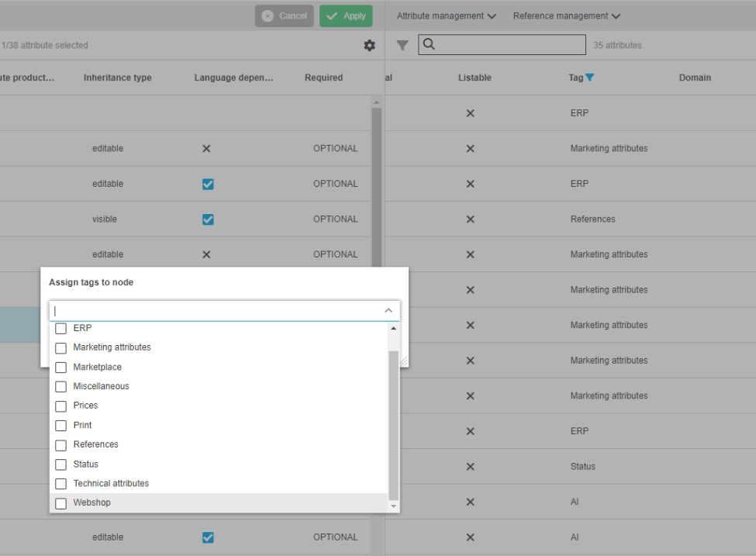756x556 pixels.
Task: Click the funnel filter icon beside search
Action: point(402,46)
